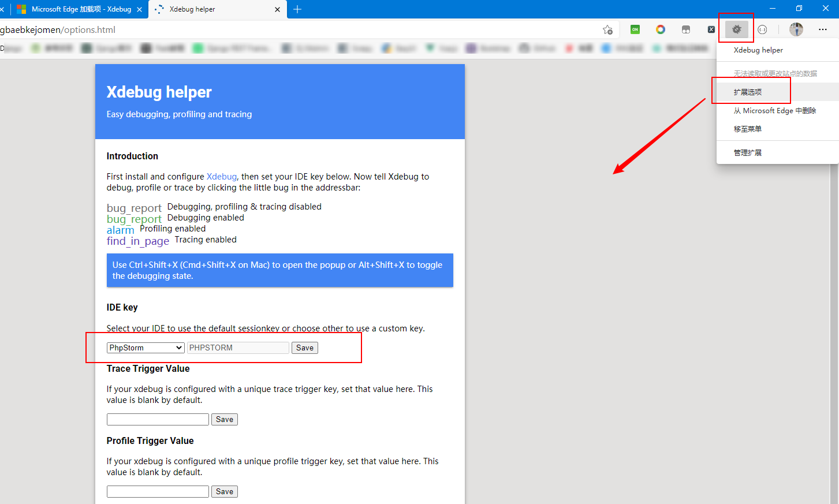Click the Trace Trigger Value input field
This screenshot has width=839, height=504.
click(158, 419)
